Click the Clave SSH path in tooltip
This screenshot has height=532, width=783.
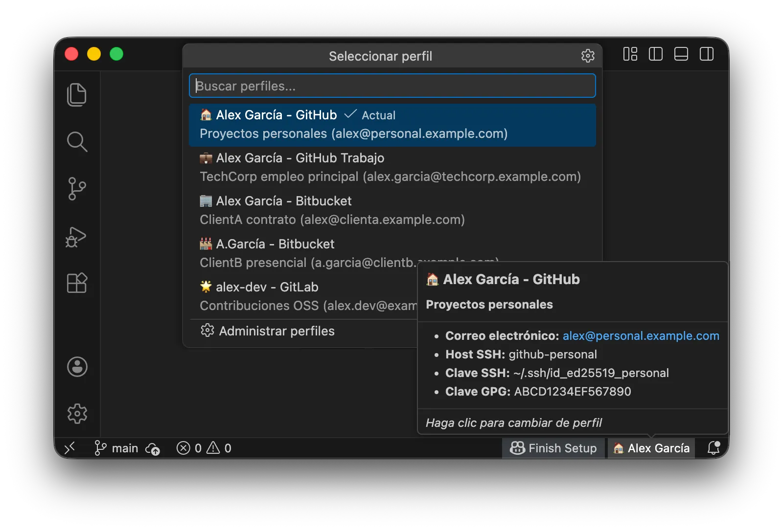(x=591, y=373)
